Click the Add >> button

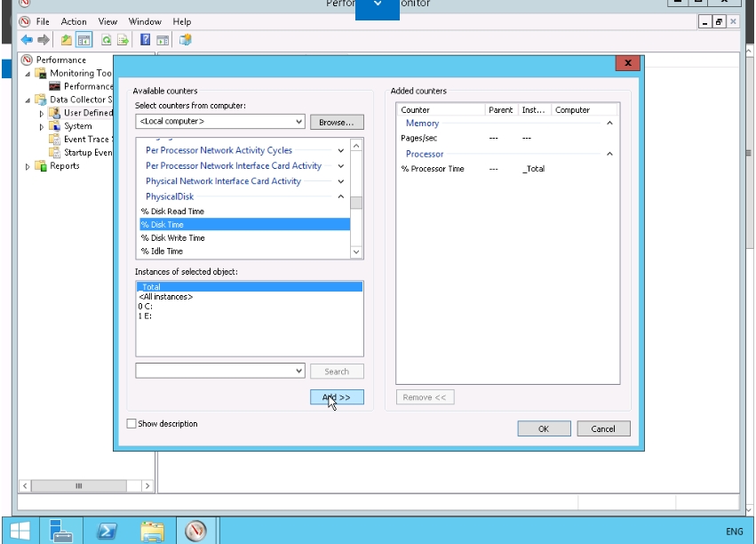click(337, 397)
